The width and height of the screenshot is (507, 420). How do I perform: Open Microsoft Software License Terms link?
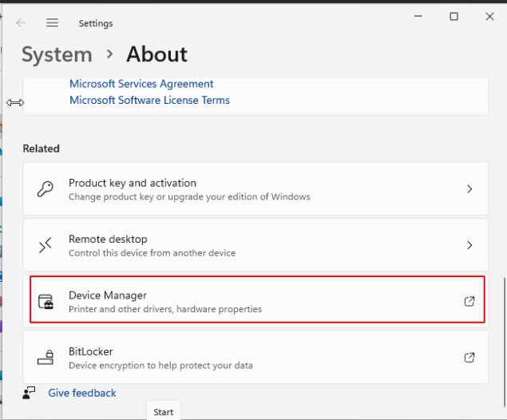coord(149,100)
